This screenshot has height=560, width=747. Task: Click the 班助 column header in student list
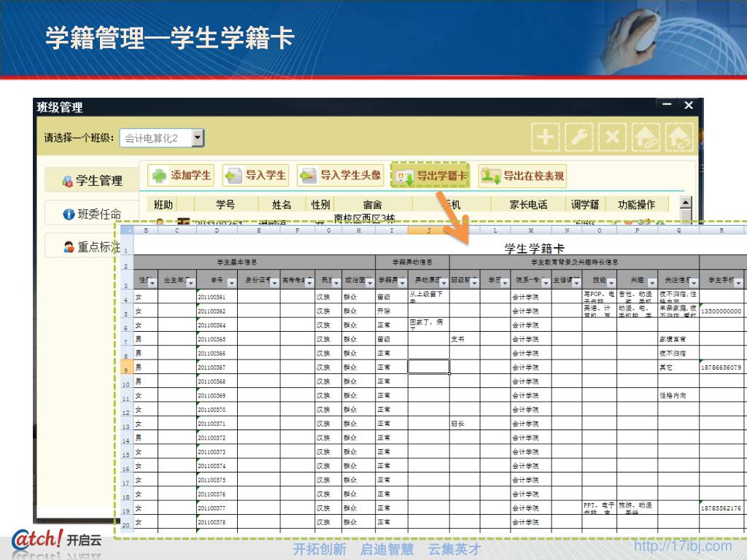coord(163,205)
